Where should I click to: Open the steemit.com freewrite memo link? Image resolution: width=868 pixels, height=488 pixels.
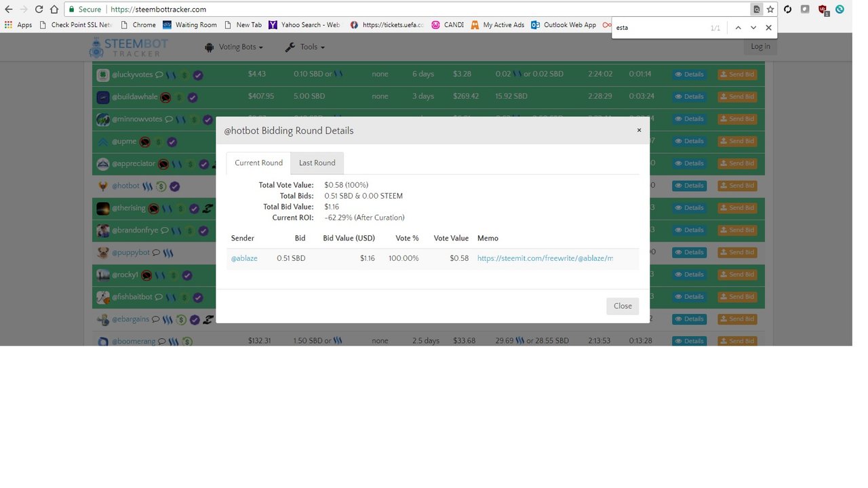(x=545, y=258)
